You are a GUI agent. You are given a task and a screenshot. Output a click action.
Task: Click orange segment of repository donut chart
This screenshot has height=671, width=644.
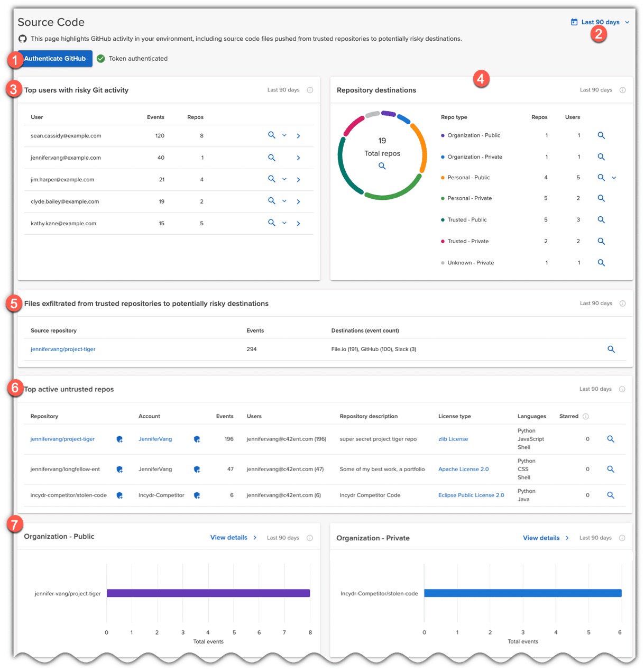(x=422, y=148)
